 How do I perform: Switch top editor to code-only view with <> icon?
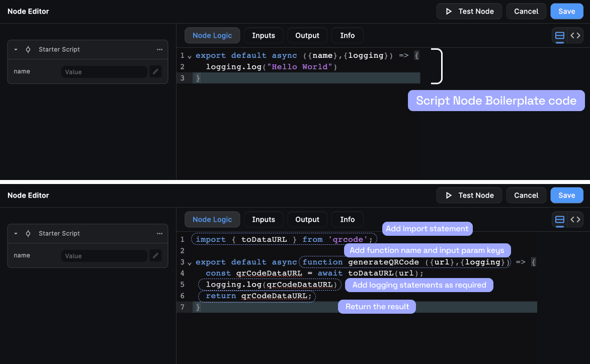click(575, 35)
